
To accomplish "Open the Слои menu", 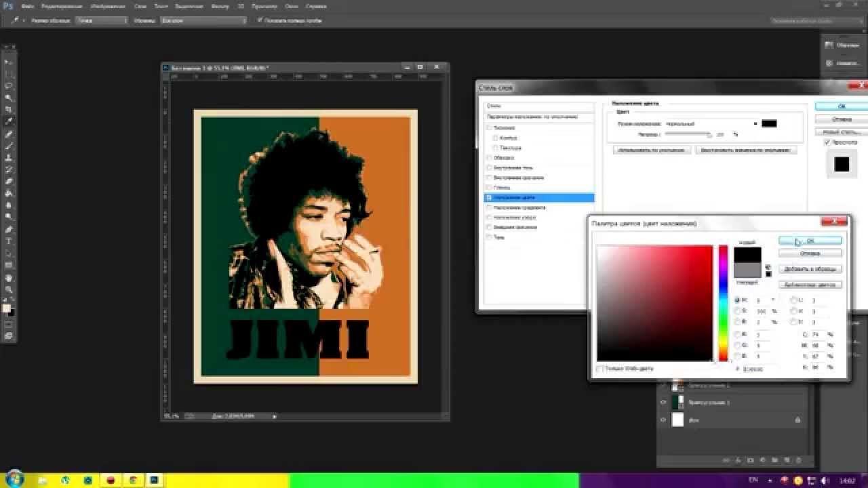I will coord(140,6).
